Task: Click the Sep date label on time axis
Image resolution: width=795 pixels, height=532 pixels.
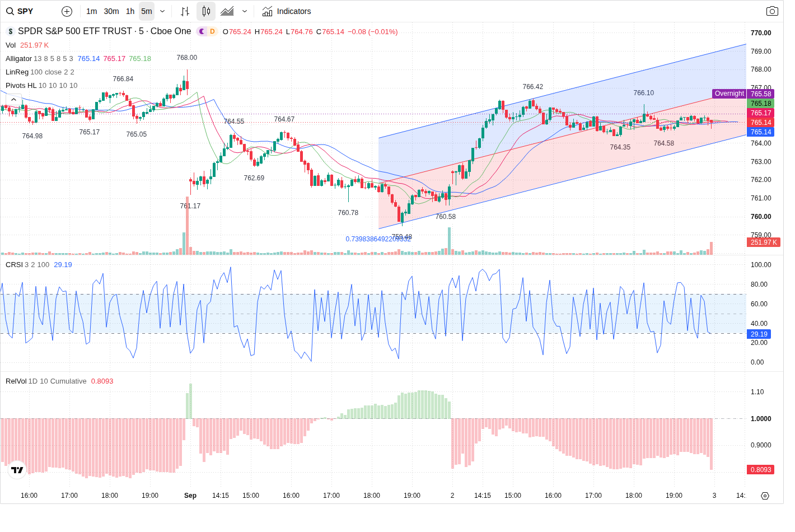Action: [190, 496]
